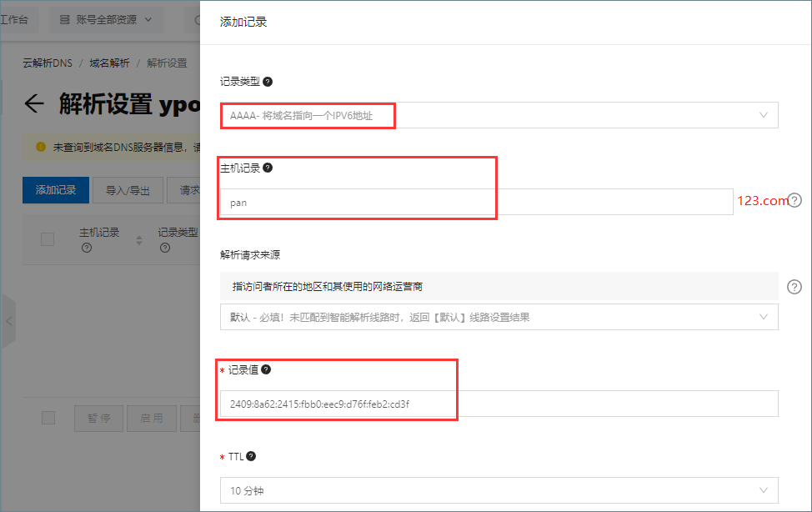Click the help icon beside 主机记录 label

[x=268, y=167]
